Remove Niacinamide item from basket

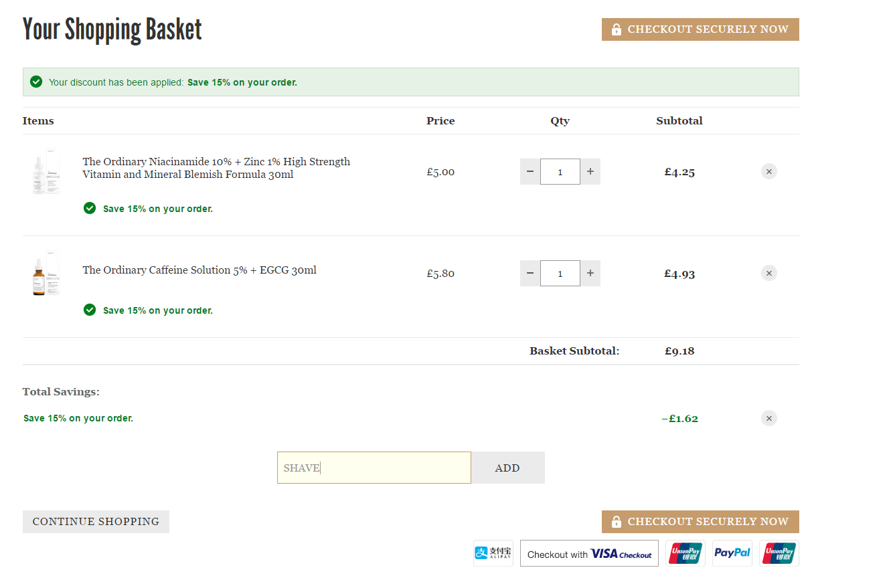pyautogui.click(x=769, y=172)
